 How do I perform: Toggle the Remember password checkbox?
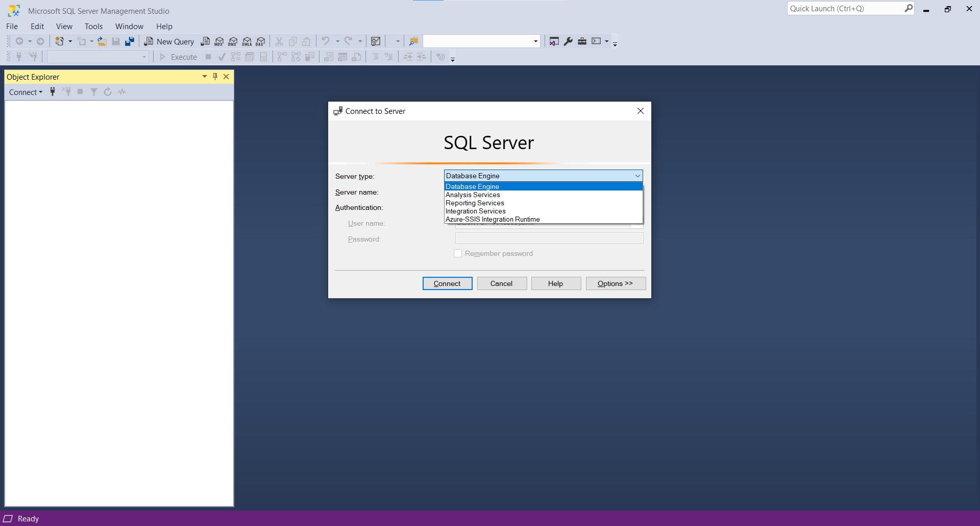point(458,253)
